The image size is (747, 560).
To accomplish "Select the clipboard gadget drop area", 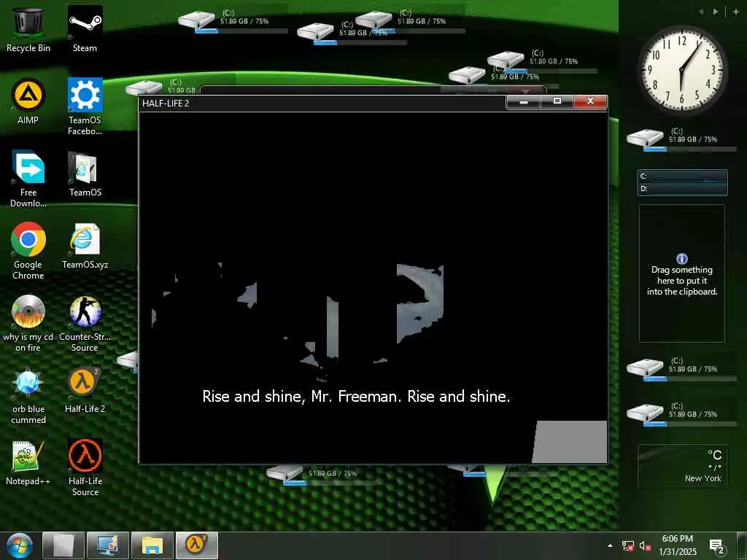I will [682, 273].
